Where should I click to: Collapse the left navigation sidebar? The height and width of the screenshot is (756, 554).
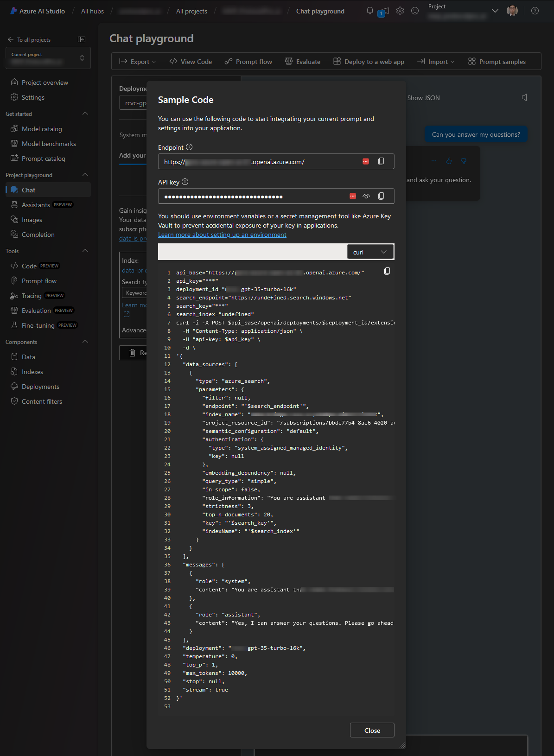click(82, 39)
